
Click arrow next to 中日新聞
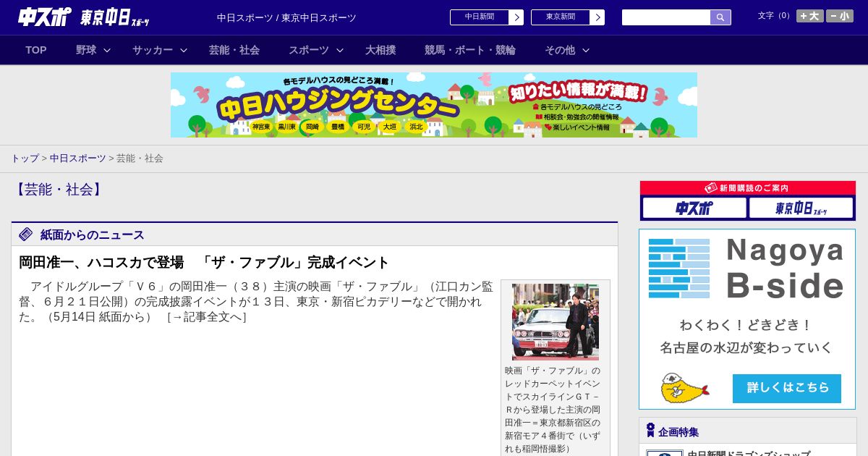[516, 17]
